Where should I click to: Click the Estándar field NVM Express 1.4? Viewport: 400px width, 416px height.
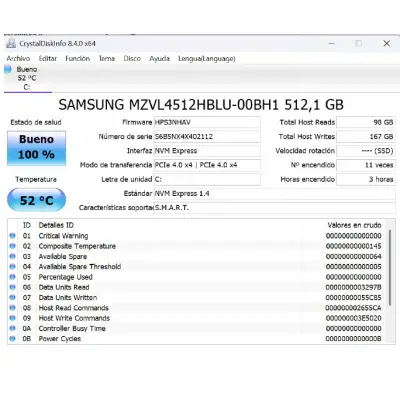pos(274,194)
